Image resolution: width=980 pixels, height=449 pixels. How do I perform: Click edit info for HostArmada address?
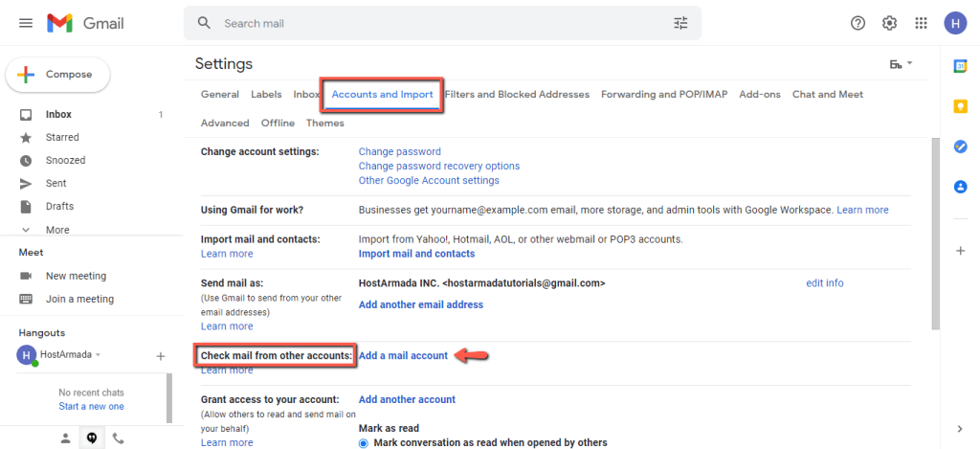824,282
